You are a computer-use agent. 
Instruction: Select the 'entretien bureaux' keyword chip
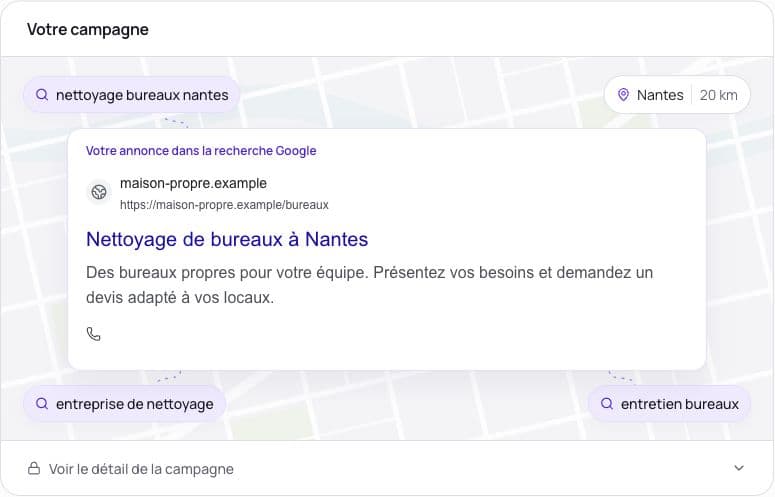tap(669, 404)
